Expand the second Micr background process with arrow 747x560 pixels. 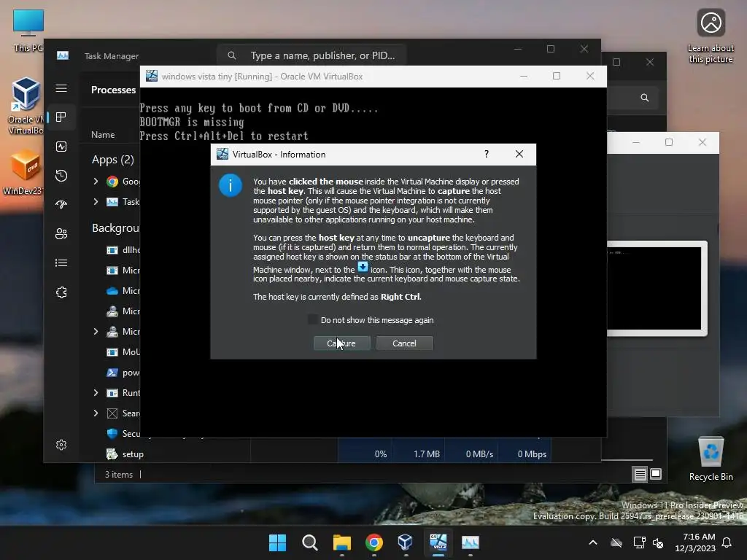click(x=96, y=332)
